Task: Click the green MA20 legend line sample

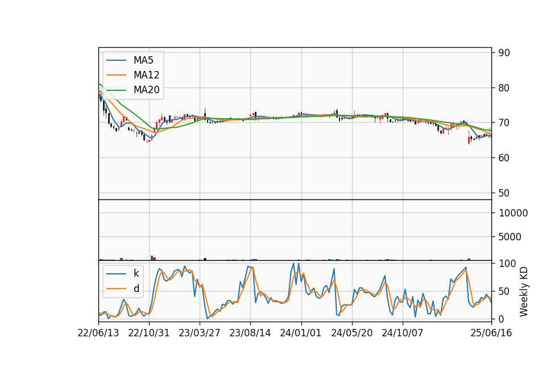Action: (x=116, y=90)
